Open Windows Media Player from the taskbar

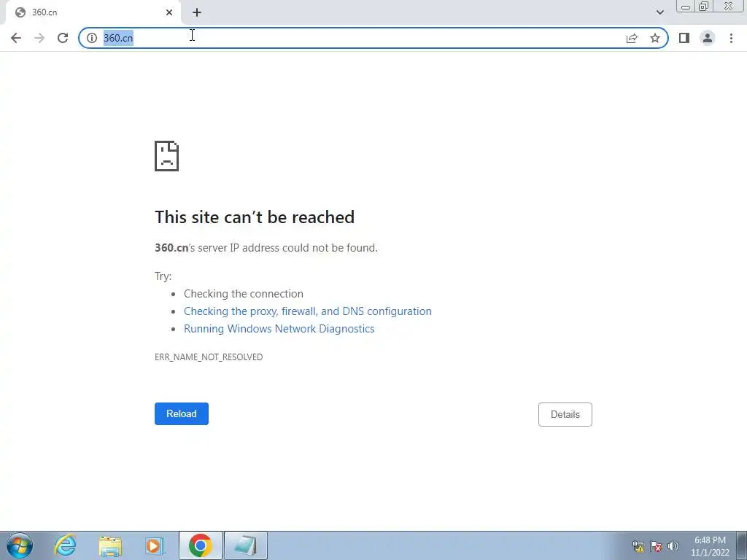(x=155, y=545)
